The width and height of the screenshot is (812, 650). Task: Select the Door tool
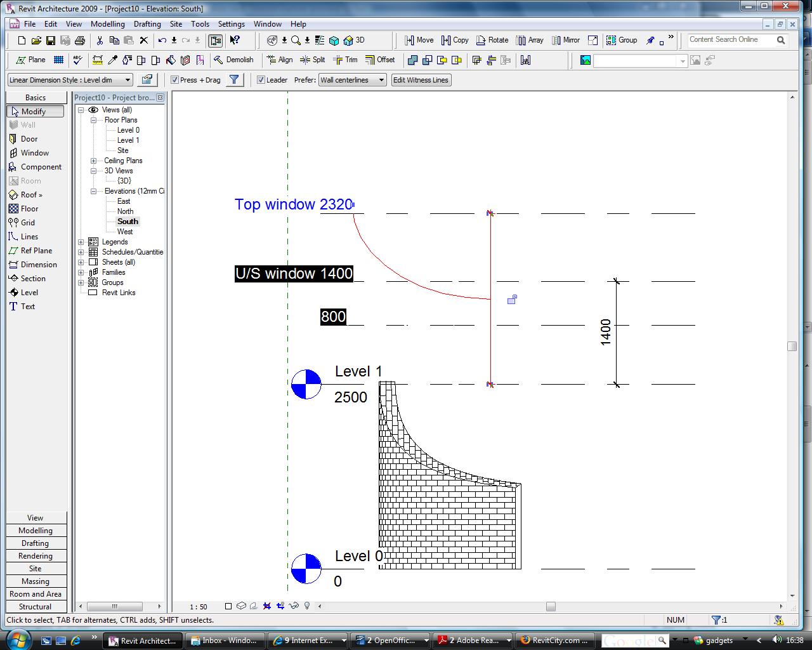(x=29, y=139)
